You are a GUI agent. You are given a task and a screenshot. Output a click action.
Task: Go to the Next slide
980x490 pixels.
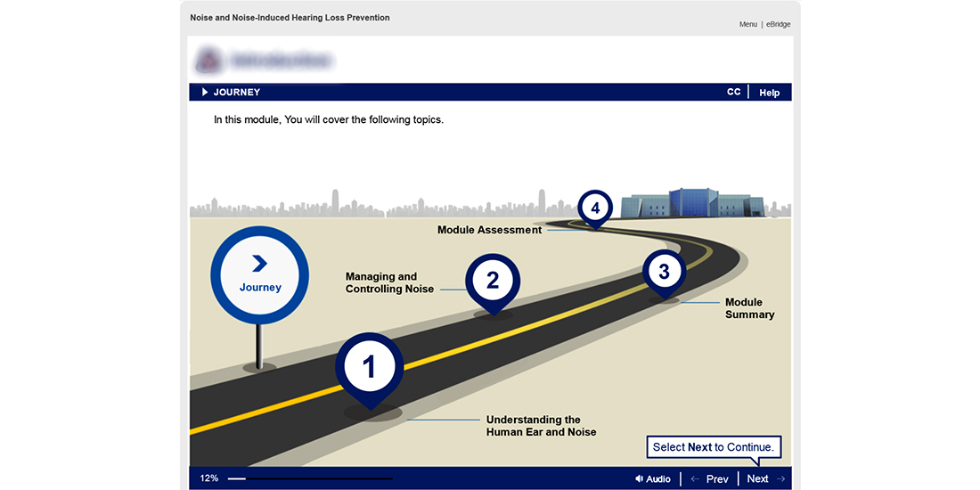(x=757, y=478)
